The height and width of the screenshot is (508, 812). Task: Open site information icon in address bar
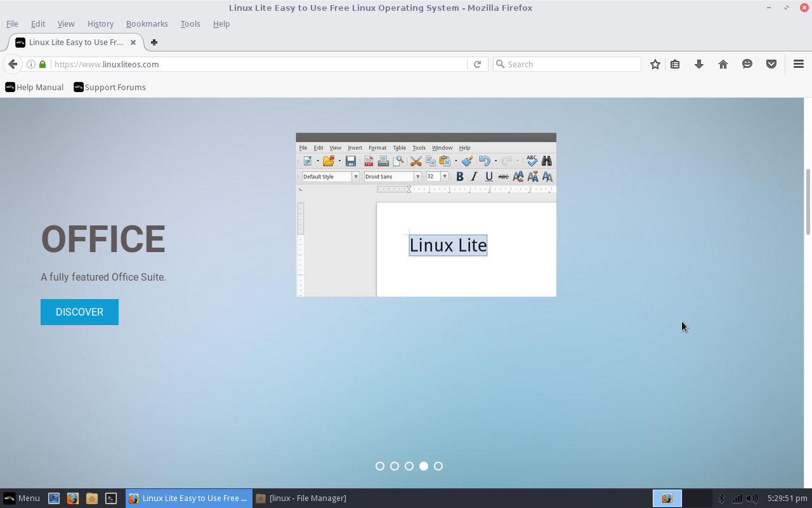pos(31,64)
